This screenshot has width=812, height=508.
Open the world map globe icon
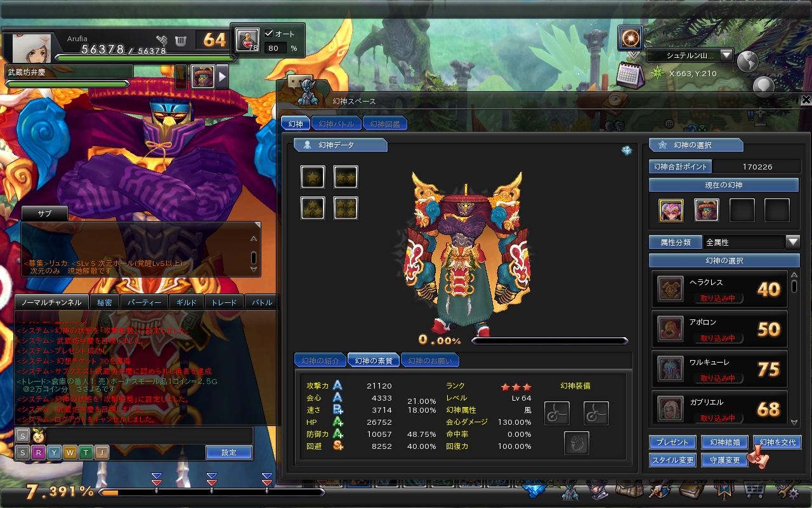[x=747, y=61]
